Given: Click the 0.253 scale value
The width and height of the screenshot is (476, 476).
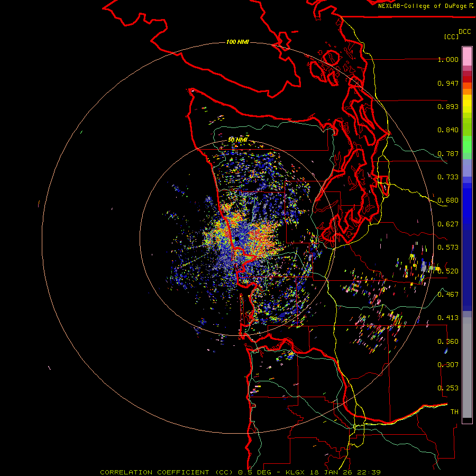Looking at the screenshot, I should pyautogui.click(x=448, y=388).
